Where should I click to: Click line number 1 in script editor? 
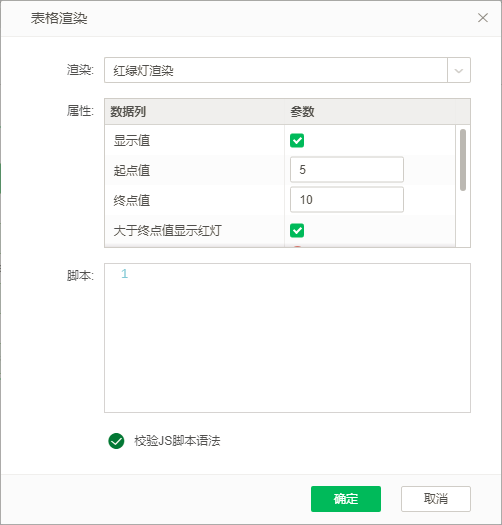tap(125, 274)
